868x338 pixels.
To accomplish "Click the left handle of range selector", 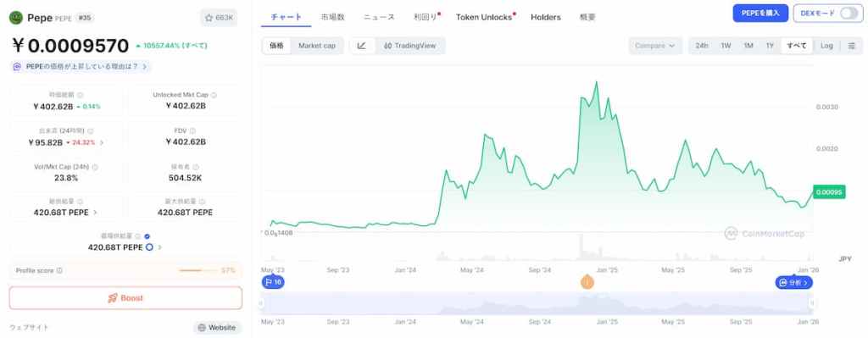I will [x=261, y=302].
